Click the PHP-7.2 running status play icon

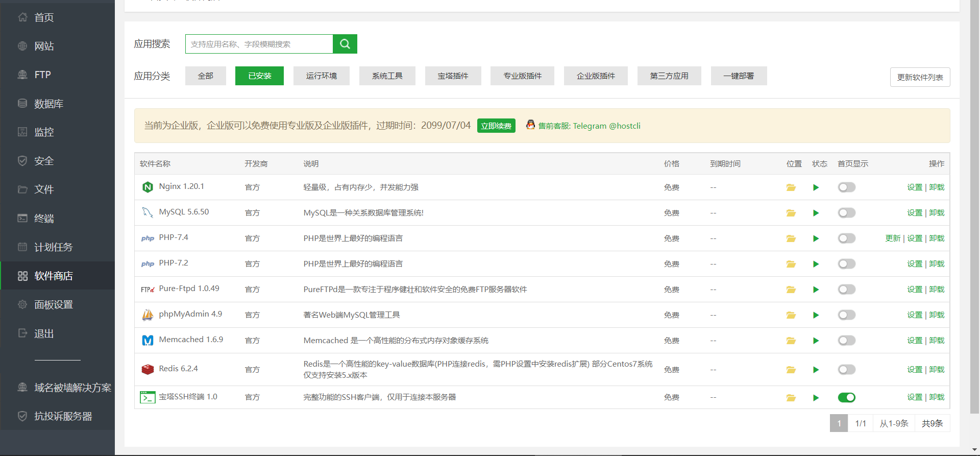coord(816,264)
